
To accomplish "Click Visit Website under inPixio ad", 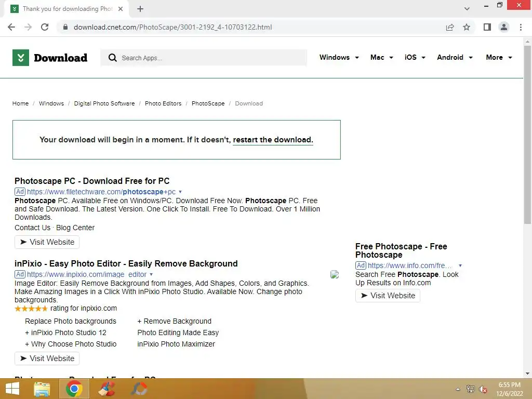I will [47, 358].
